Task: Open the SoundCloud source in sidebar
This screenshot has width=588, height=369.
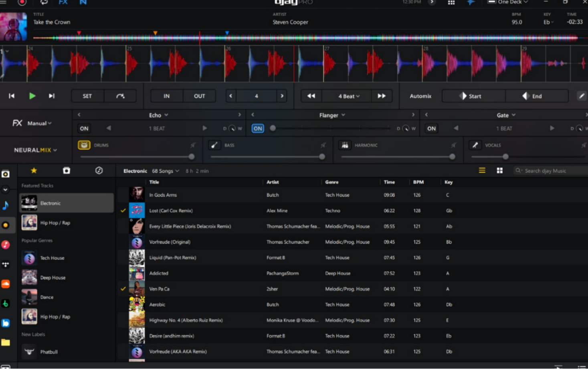Action: [x=6, y=284]
